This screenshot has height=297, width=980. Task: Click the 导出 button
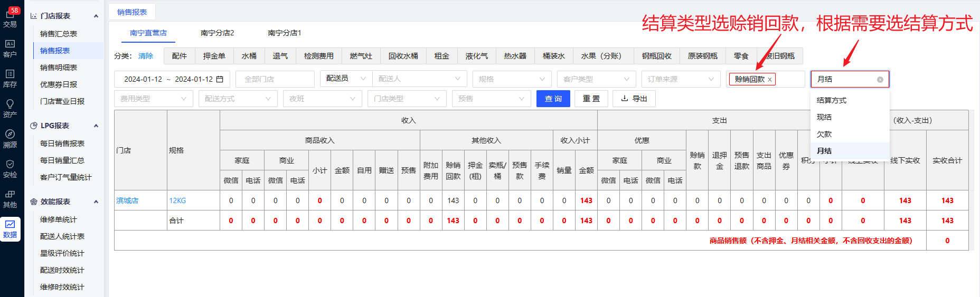(634, 99)
